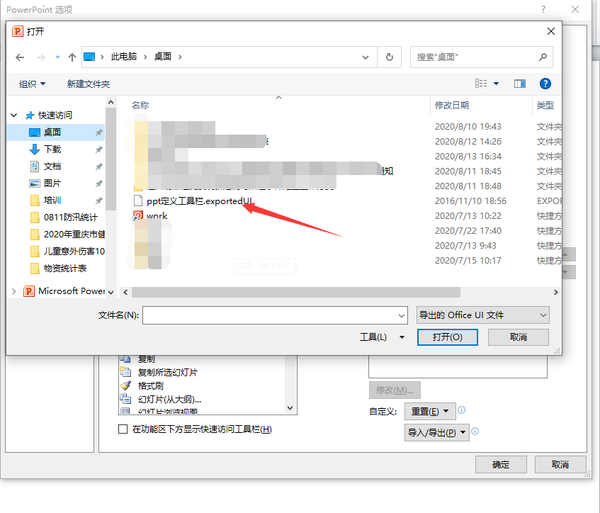Expand the Microsoft PowerPoint tree node
Viewport: 600px width, 513px height.
pyautogui.click(x=14, y=292)
